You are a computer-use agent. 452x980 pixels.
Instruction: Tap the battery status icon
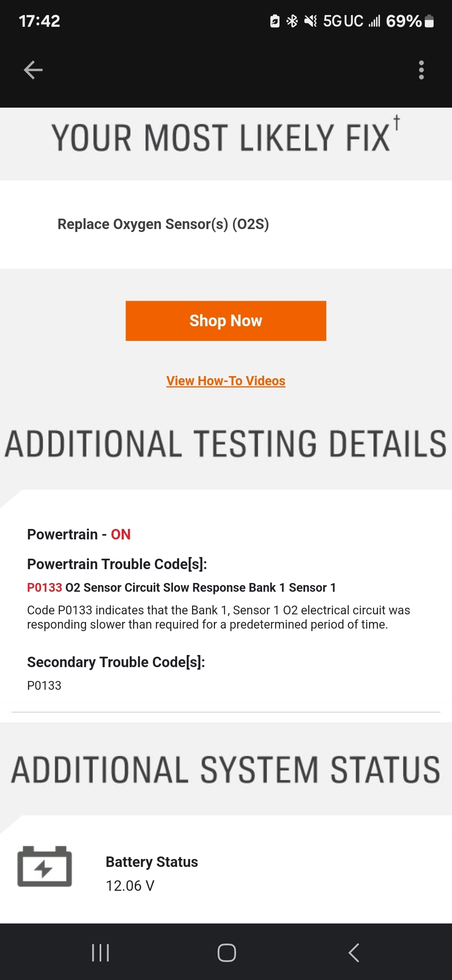(x=44, y=866)
